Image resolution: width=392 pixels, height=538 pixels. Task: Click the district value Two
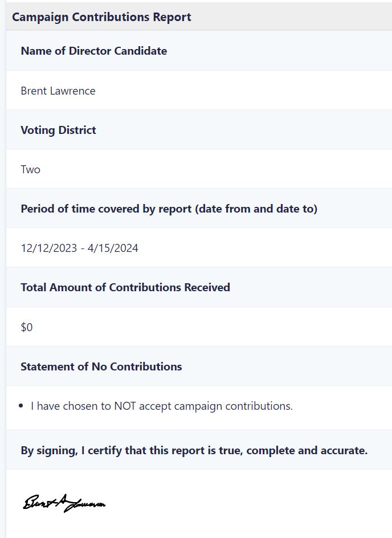point(31,169)
